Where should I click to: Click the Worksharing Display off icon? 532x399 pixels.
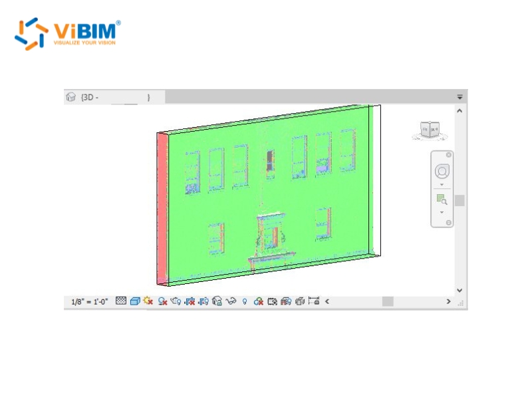(259, 301)
